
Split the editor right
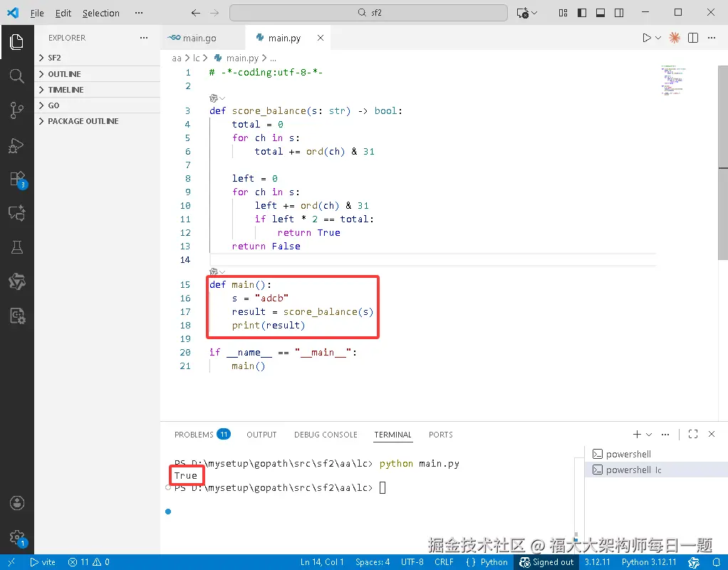[692, 38]
